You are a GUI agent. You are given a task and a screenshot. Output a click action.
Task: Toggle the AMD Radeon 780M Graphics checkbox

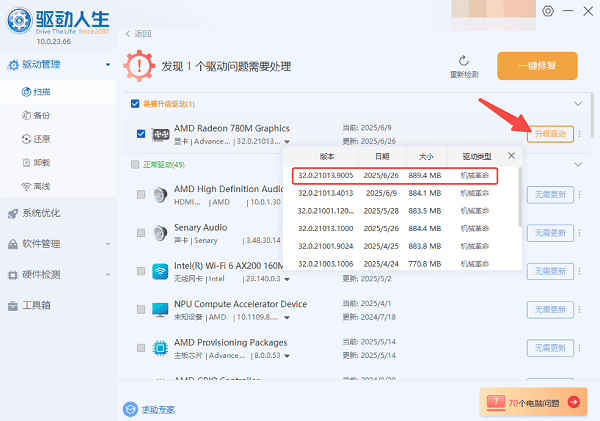coord(141,133)
